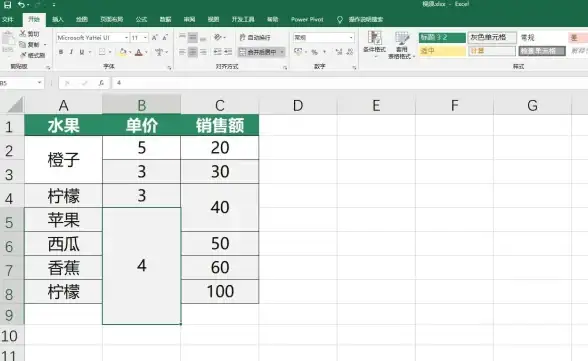Open Merge & Center dropdown arrow
Viewport: 588px width, 361px height.
[282, 52]
